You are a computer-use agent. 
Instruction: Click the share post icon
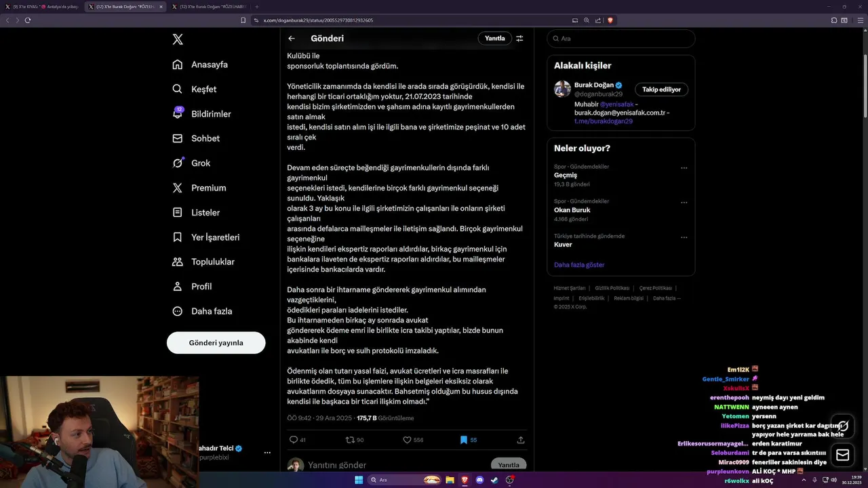coord(521,440)
